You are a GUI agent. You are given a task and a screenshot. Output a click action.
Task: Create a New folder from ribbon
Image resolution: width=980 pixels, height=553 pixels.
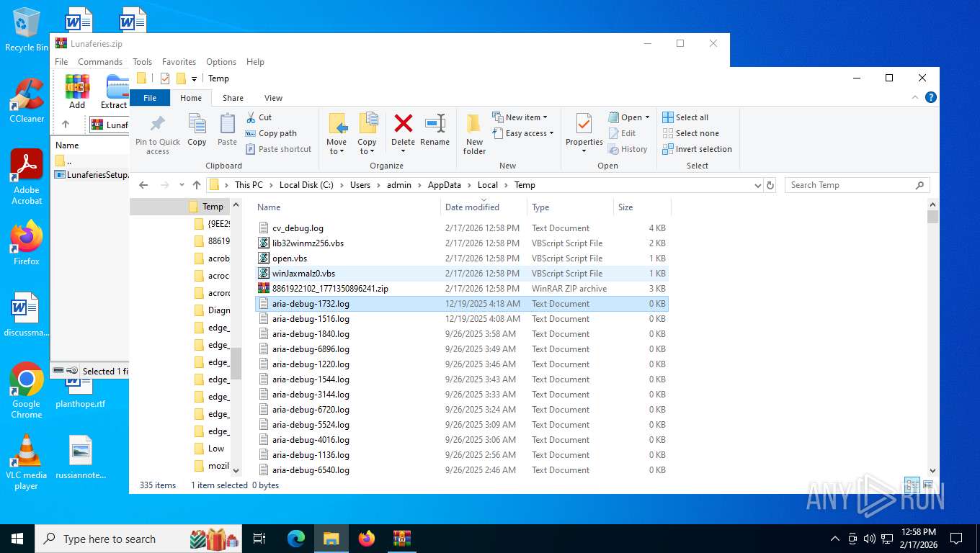(474, 134)
